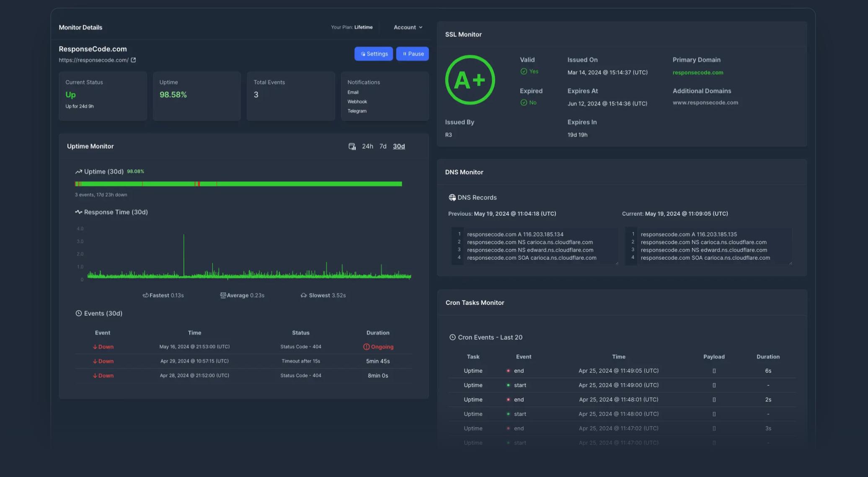Screen dimensions: 868x477
Task: Click the Slowest response time icon
Action: pyautogui.click(x=304, y=295)
